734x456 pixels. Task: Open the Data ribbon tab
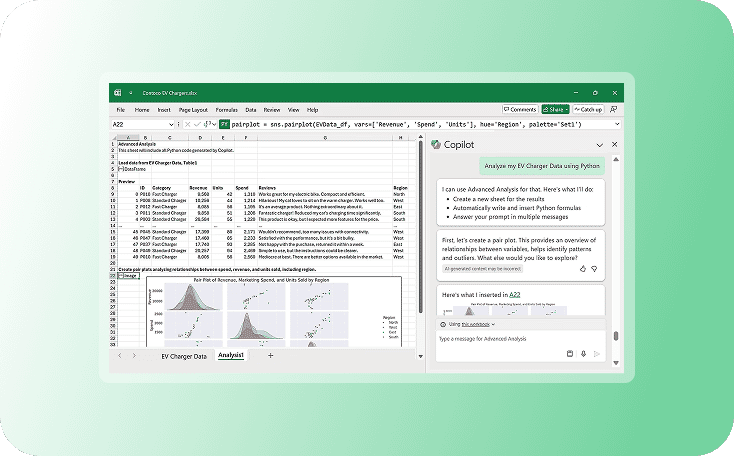click(251, 110)
